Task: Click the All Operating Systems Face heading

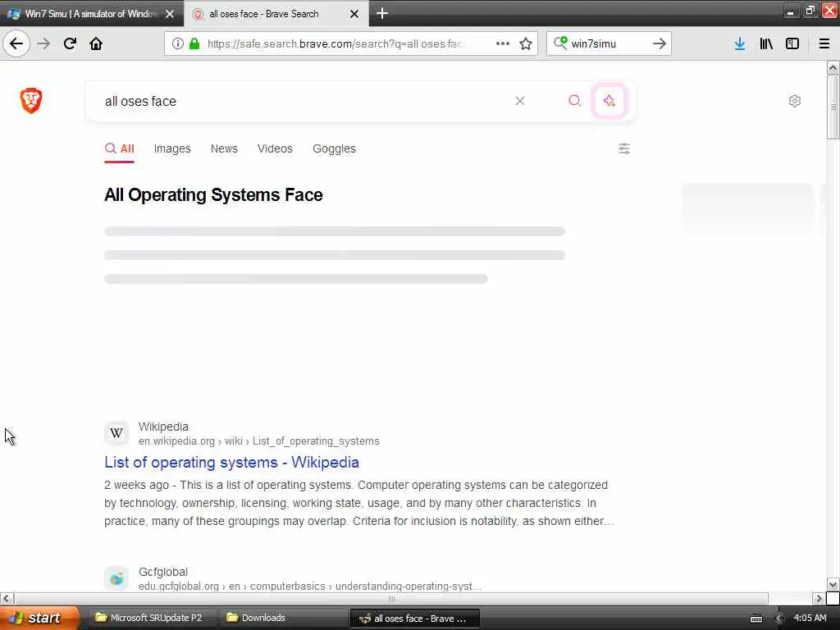Action: (x=213, y=194)
